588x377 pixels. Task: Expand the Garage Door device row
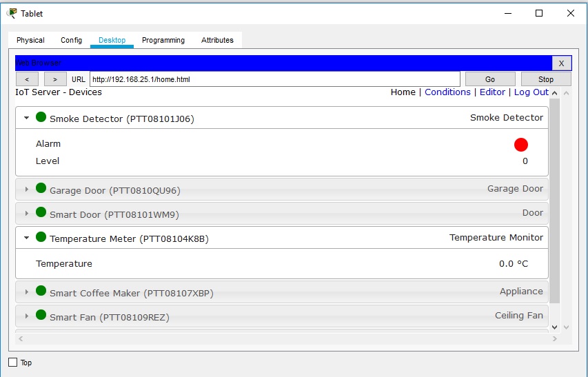[26, 190]
